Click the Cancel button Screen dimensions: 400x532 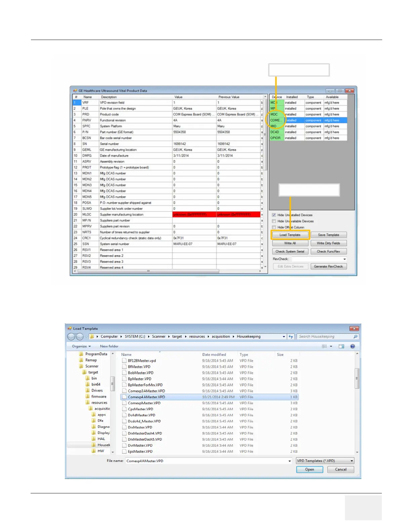[x=341, y=470]
